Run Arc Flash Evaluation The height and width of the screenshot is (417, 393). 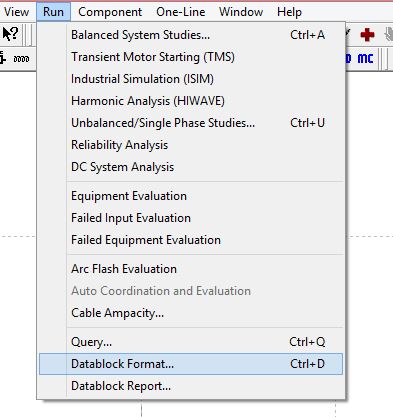point(191,269)
